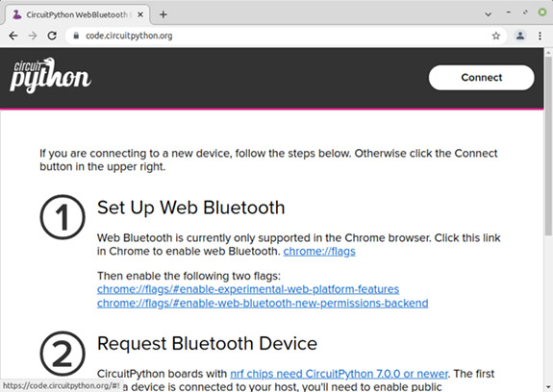
Task: Open the enable-web-bluetooth-new-permissions-backend link
Action: pyautogui.click(x=263, y=303)
